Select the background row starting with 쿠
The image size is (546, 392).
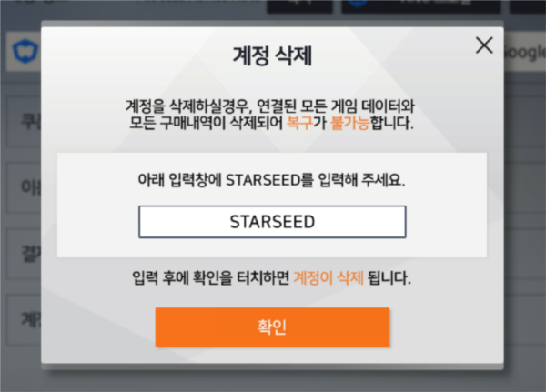pos(24,121)
